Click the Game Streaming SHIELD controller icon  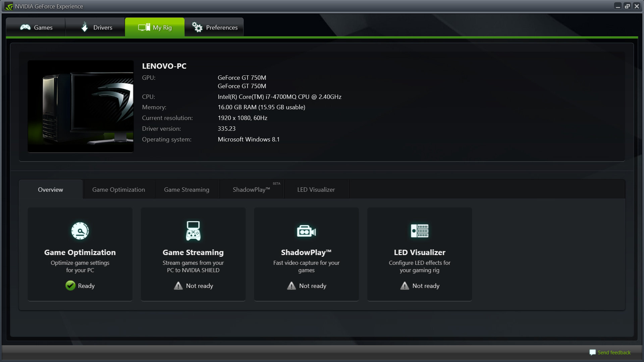193,231
